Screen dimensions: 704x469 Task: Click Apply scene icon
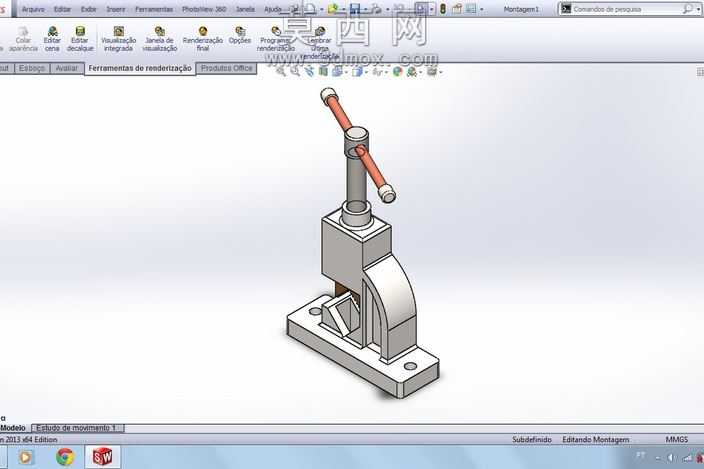(411, 71)
